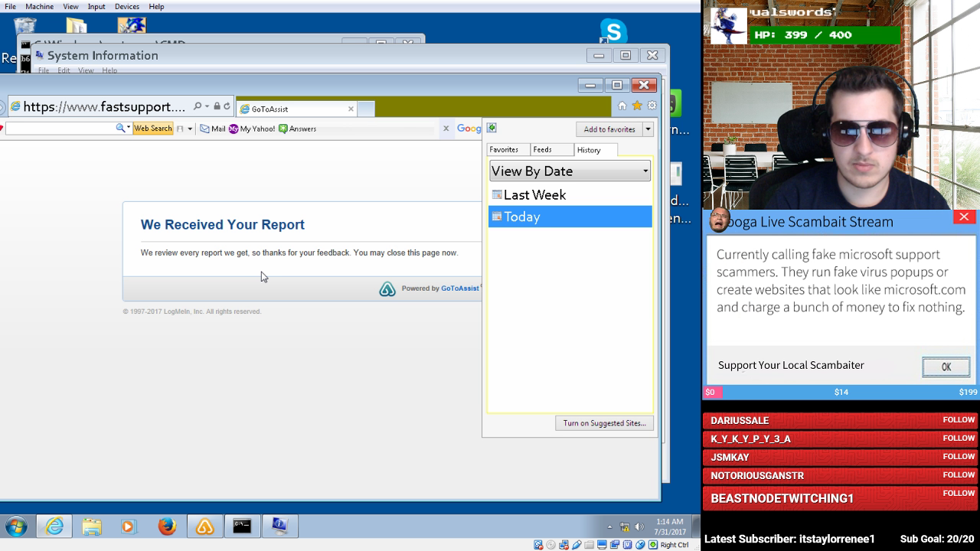Open Firefox from the taskbar
This screenshot has height=551, width=980.
(167, 527)
